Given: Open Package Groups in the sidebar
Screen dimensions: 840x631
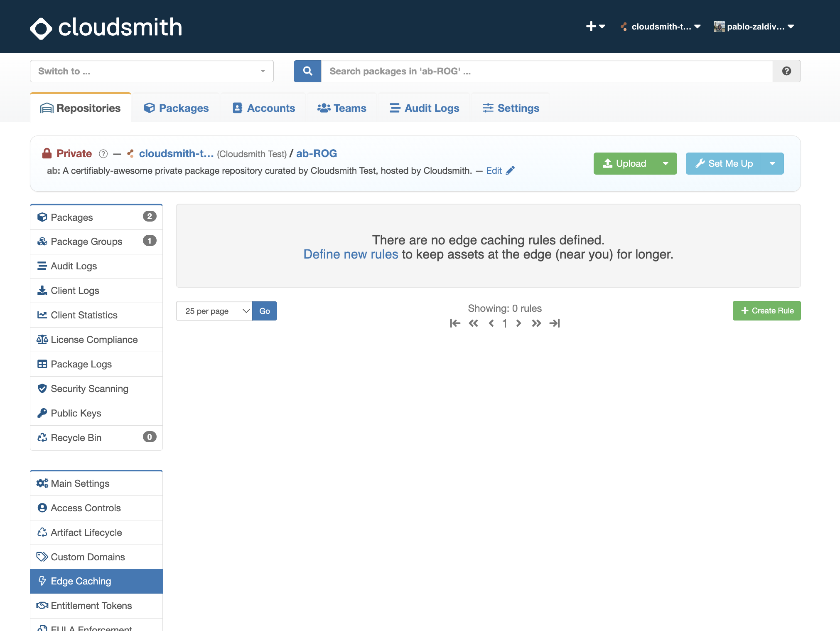Looking at the screenshot, I should (96, 242).
